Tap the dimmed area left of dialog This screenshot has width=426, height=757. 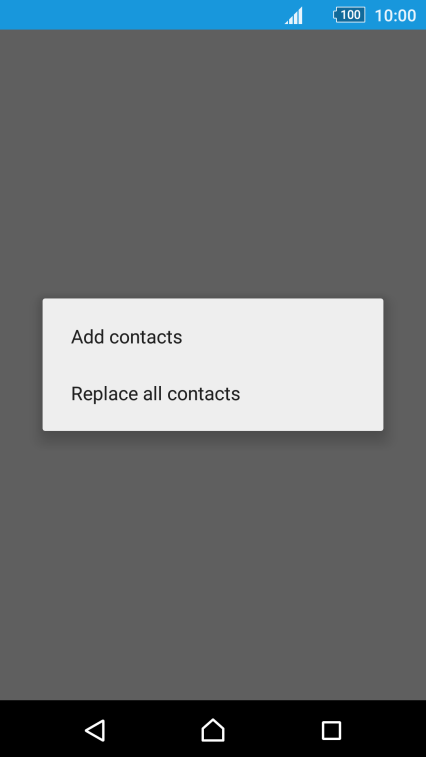pyautogui.click(x=21, y=364)
